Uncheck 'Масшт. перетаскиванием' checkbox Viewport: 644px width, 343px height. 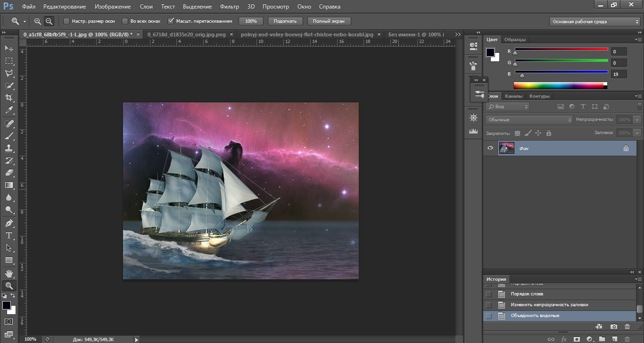point(171,21)
